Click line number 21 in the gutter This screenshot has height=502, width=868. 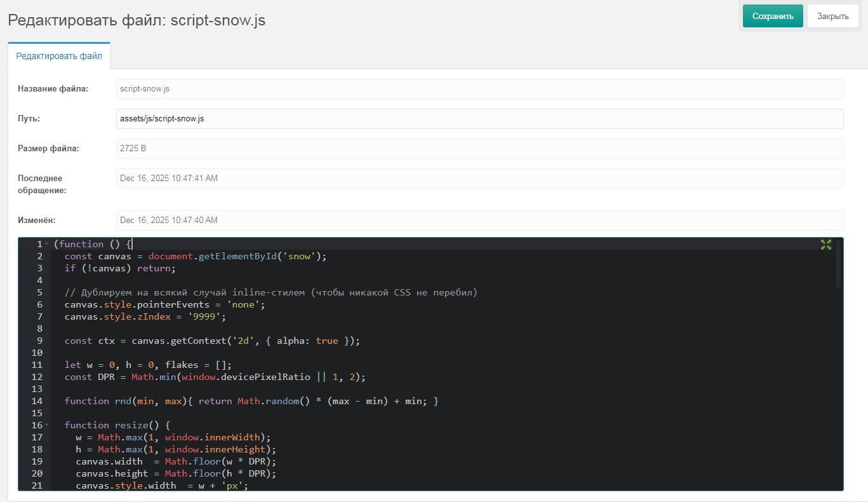(x=37, y=485)
